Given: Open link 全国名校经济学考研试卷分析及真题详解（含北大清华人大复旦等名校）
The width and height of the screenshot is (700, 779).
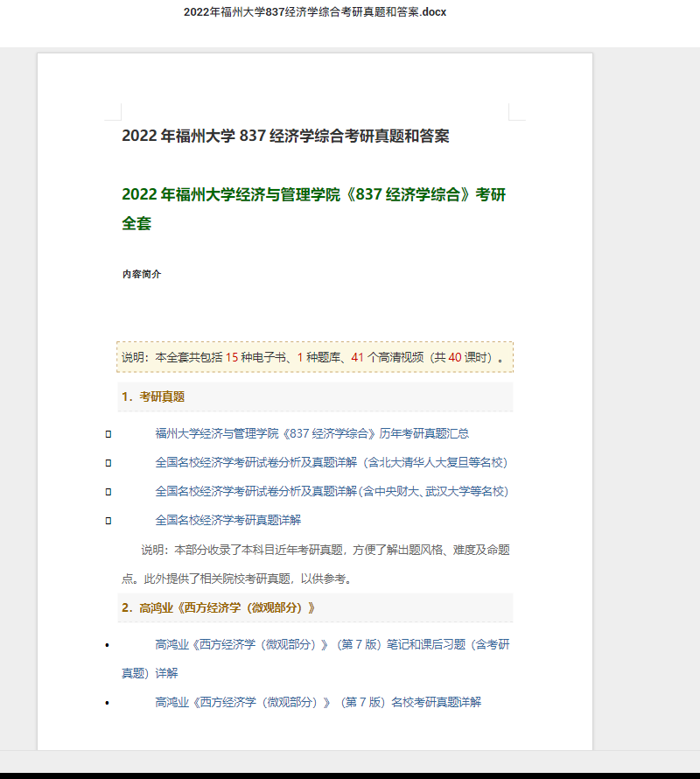Looking at the screenshot, I should point(332,462).
